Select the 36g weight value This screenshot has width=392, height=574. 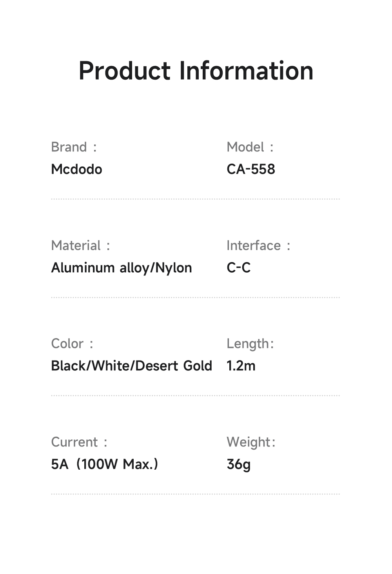coord(239,465)
